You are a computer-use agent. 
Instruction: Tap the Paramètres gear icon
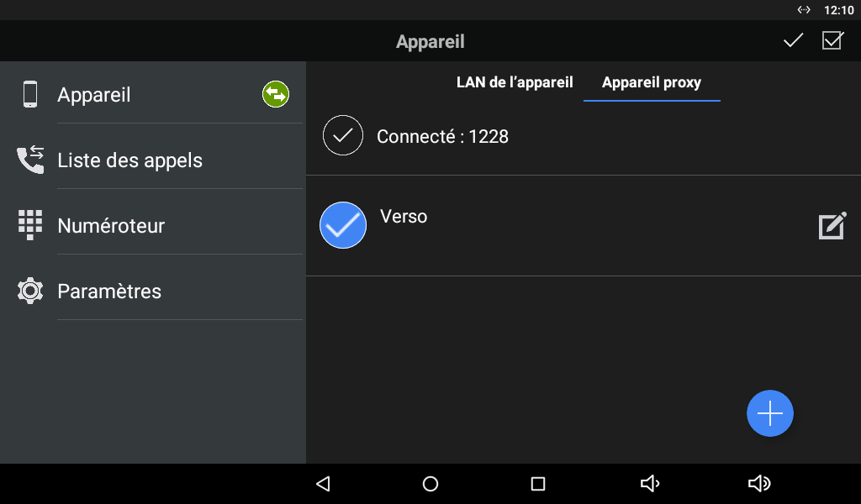click(30, 291)
